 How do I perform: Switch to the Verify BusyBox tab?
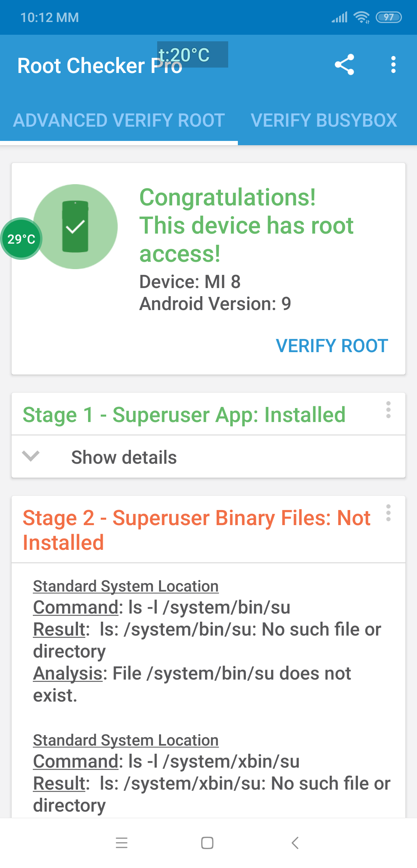pyautogui.click(x=324, y=120)
